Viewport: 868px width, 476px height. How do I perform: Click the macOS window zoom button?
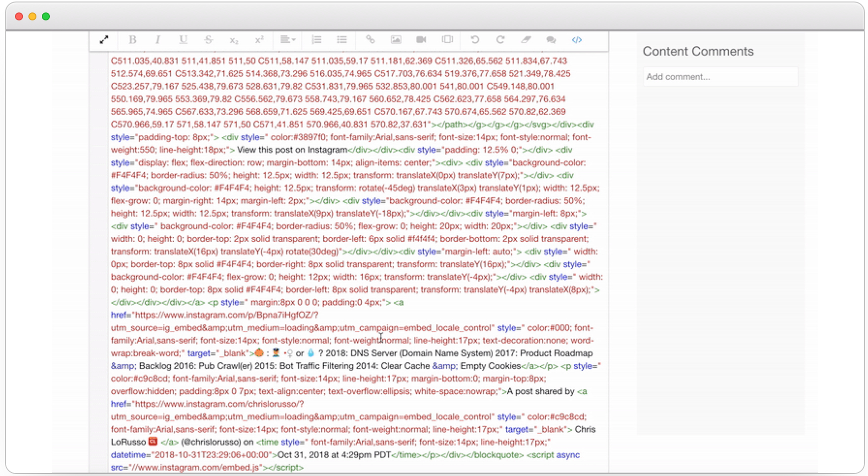click(x=46, y=16)
